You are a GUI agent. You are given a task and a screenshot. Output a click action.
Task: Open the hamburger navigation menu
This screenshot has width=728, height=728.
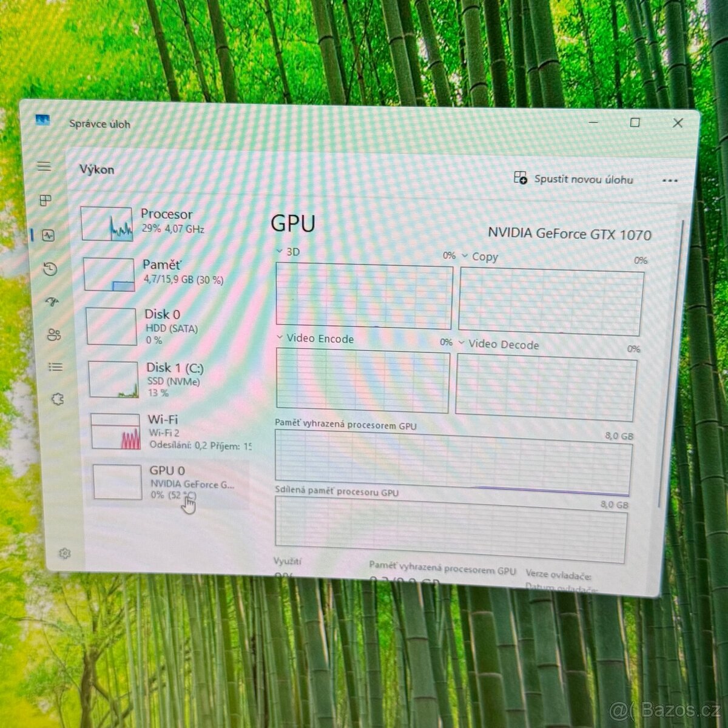point(44,166)
